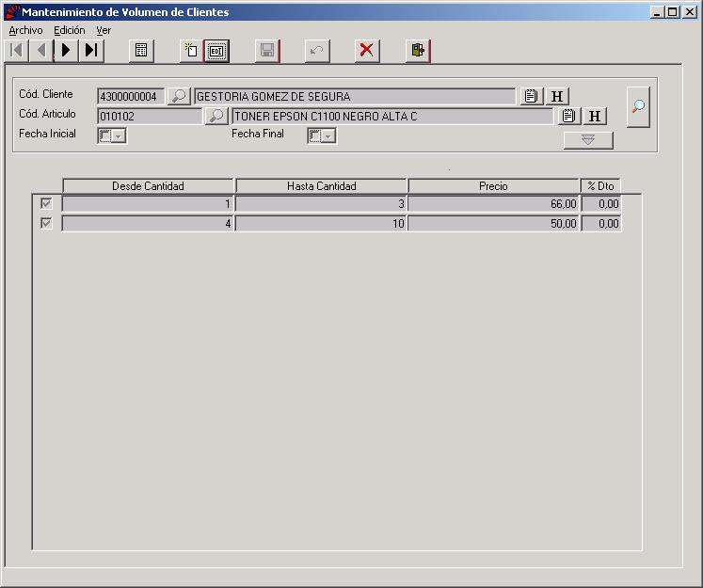Open the Fecha Final date dropdown arrow
The width and height of the screenshot is (703, 588).
(x=328, y=135)
